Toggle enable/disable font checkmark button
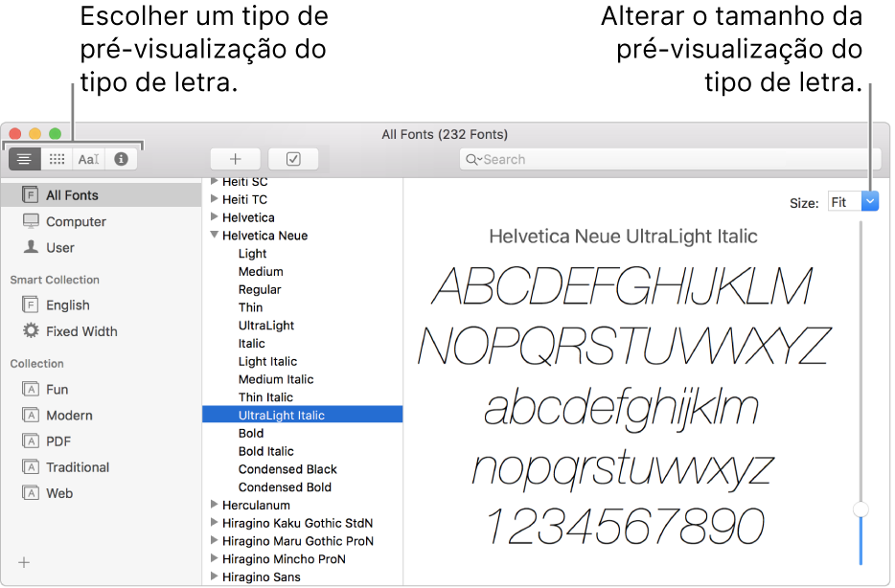This screenshot has width=895, height=588. pyautogui.click(x=293, y=159)
